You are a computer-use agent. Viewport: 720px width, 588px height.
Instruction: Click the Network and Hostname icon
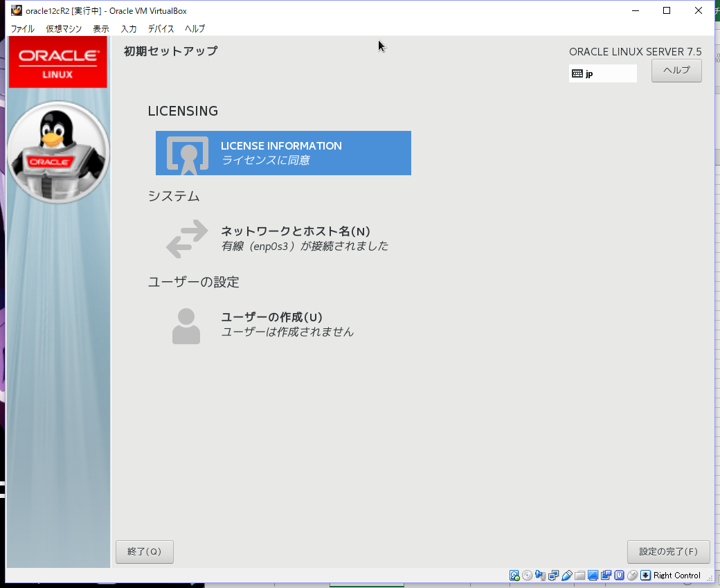[186, 239]
